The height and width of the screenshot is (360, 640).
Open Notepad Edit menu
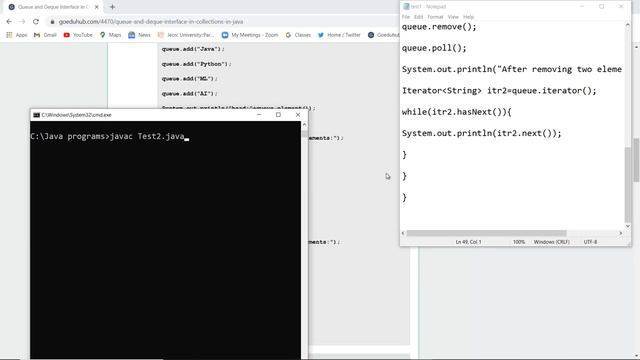coord(418,17)
